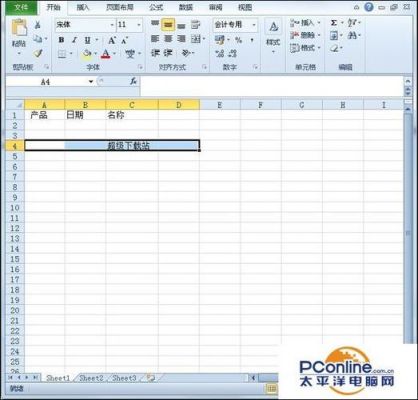Select the Format Painter brush icon
The width and height of the screenshot is (418, 400).
[38, 53]
